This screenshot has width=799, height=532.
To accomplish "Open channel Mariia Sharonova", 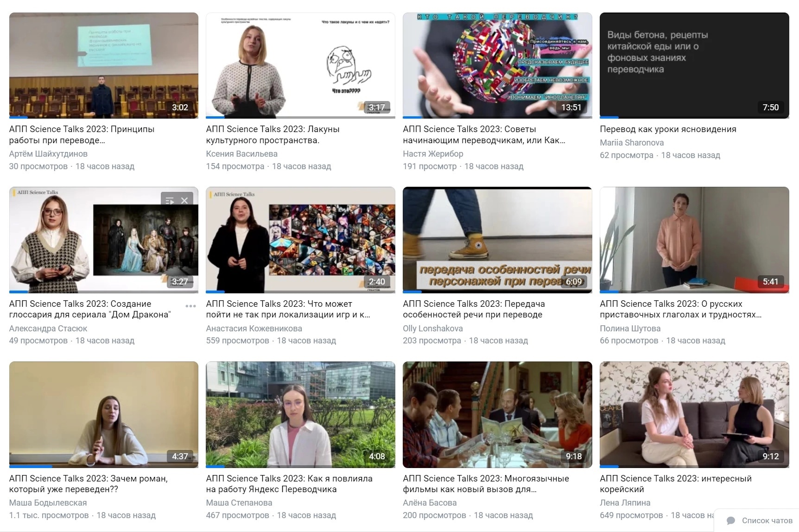I will pos(632,143).
